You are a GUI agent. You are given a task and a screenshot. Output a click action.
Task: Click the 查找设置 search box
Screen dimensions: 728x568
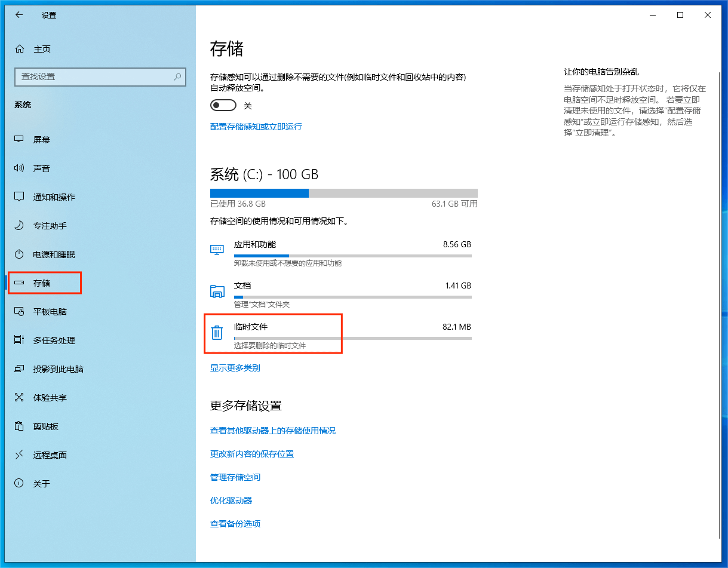click(x=100, y=77)
